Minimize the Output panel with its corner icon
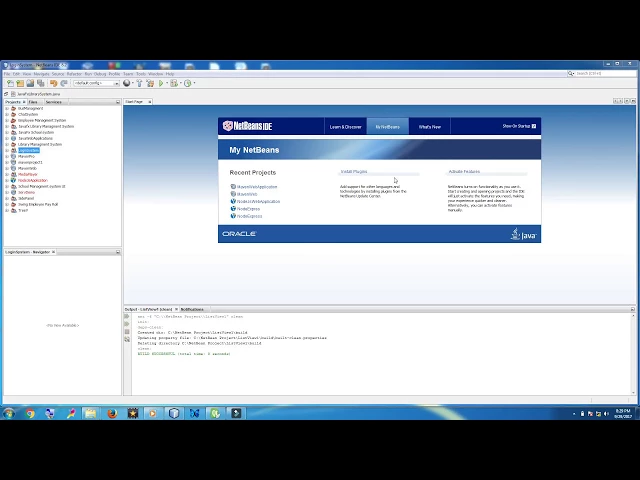The height and width of the screenshot is (480, 640). point(633,309)
